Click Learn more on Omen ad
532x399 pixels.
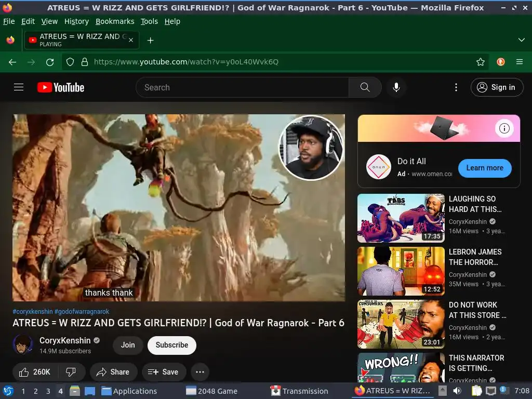pyautogui.click(x=485, y=168)
